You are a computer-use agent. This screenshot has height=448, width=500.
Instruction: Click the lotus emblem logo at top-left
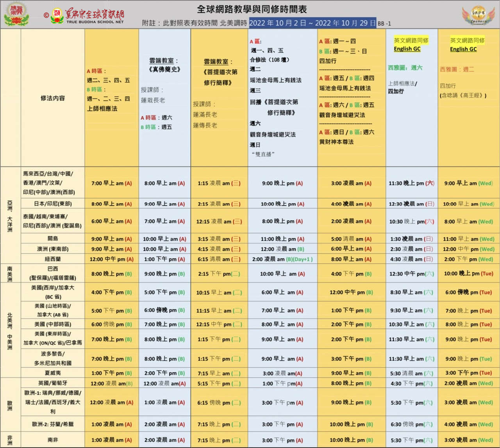16,14
